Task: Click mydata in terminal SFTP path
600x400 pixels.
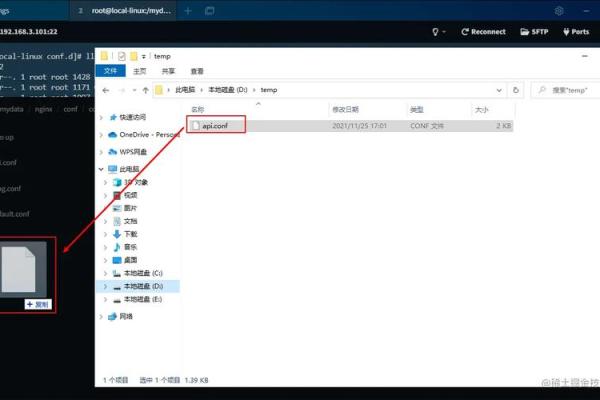Action: coord(12,109)
